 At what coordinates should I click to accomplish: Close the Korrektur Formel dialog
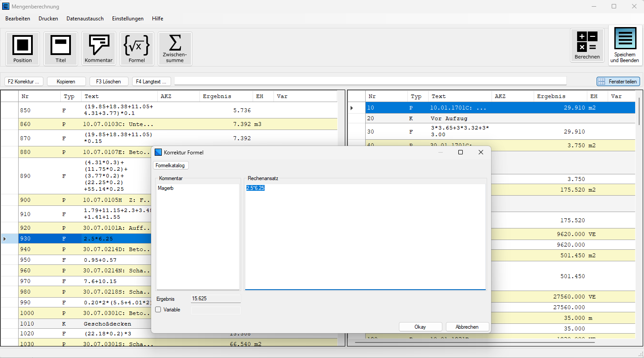[481, 152]
